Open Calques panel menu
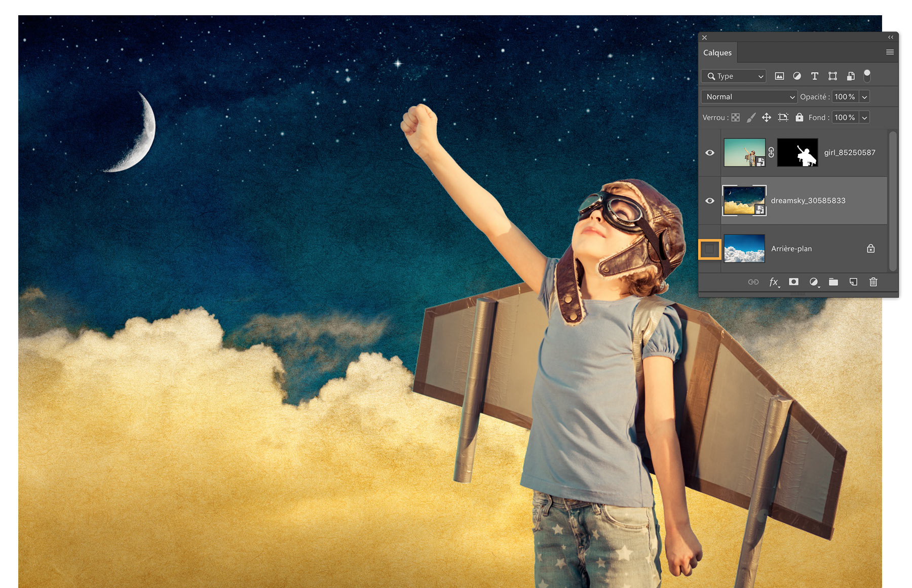This screenshot has height=588, width=912. pyautogui.click(x=890, y=52)
